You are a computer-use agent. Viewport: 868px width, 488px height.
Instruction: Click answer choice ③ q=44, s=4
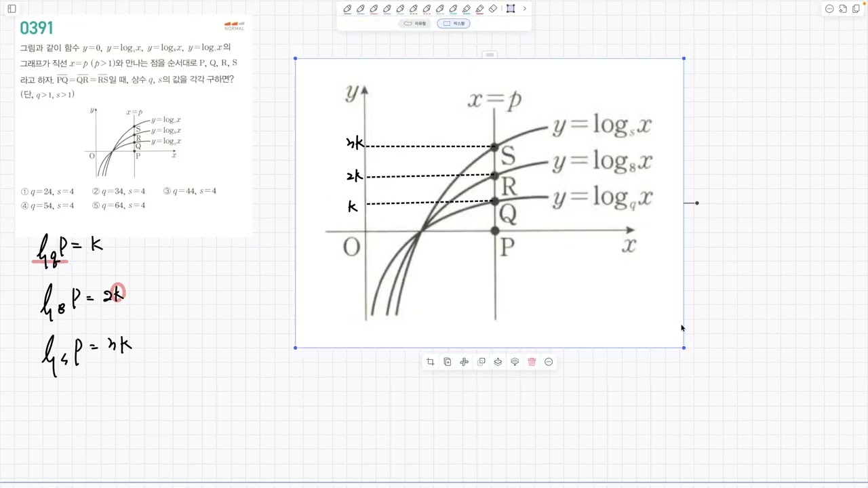(x=190, y=191)
